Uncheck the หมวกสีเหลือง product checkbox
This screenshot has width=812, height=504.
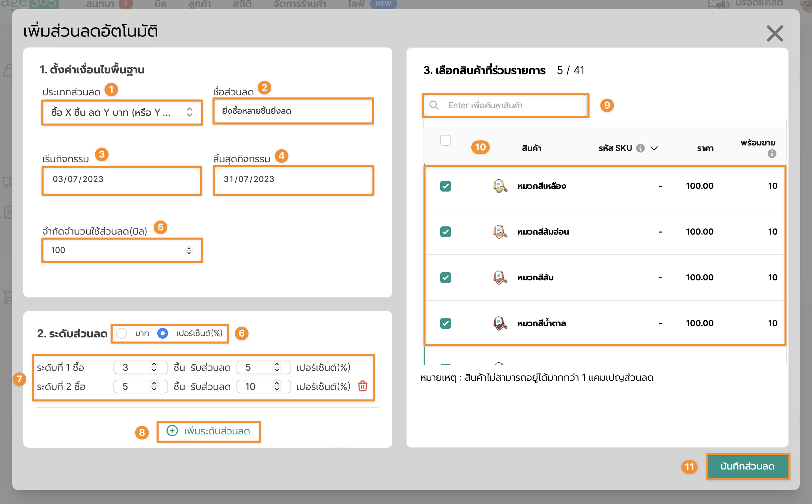point(446,186)
